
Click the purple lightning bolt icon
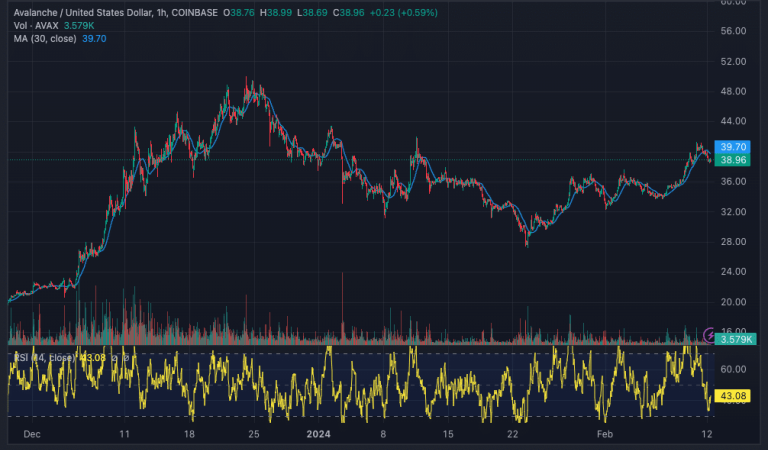(x=711, y=333)
